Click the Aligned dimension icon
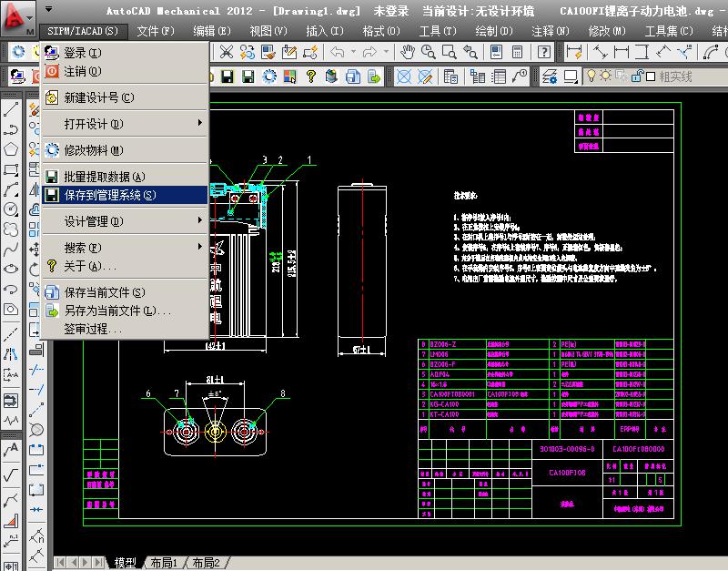728x571 pixels. [600, 52]
